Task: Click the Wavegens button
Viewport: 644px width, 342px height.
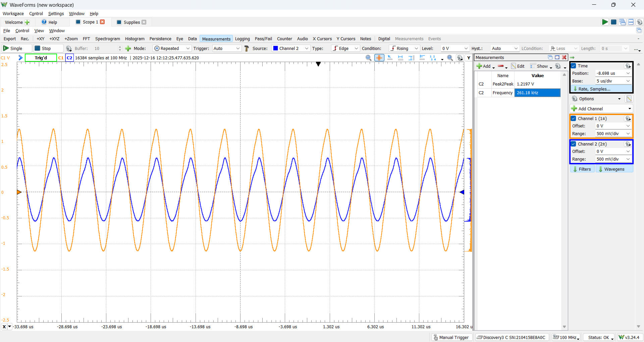Action: click(614, 169)
